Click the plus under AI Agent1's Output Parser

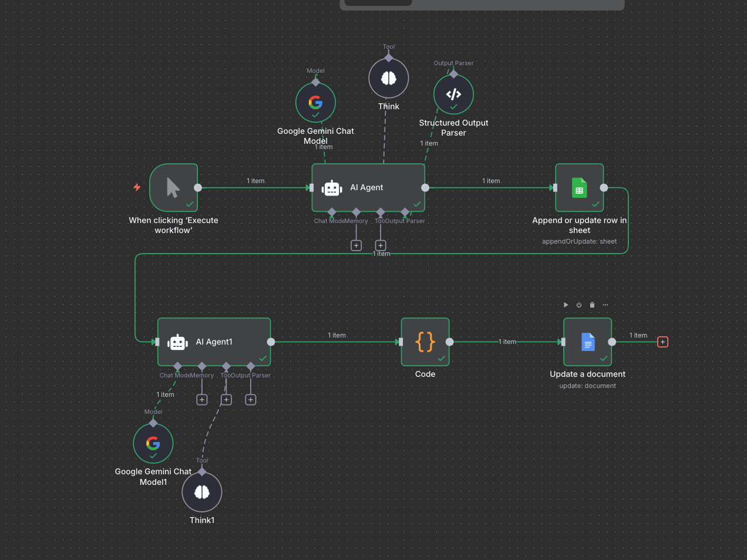pos(251,399)
